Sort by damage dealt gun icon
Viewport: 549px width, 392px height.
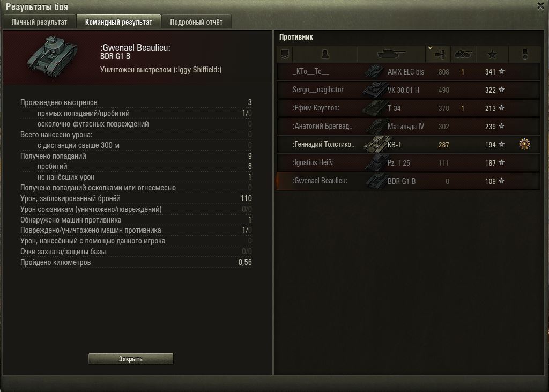coord(438,54)
